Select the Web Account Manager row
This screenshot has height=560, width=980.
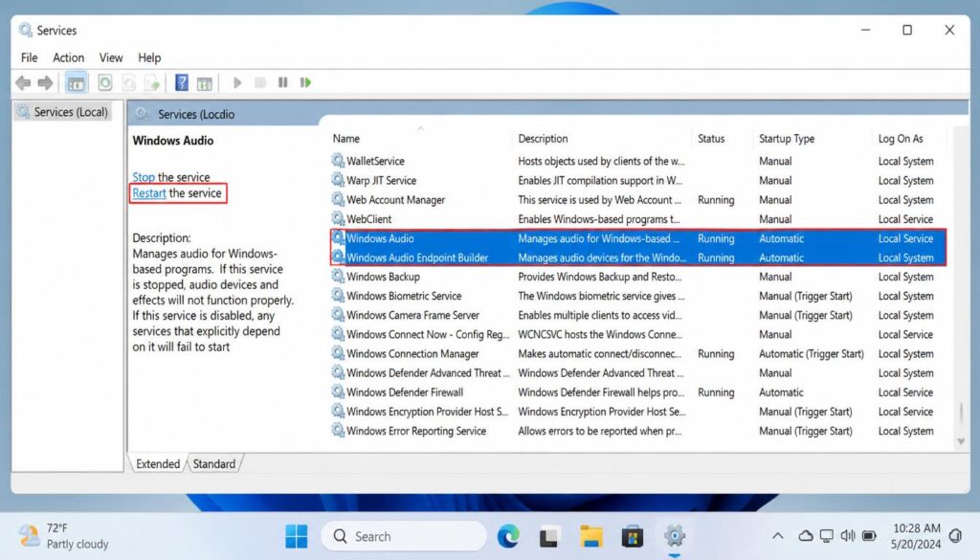(x=638, y=199)
